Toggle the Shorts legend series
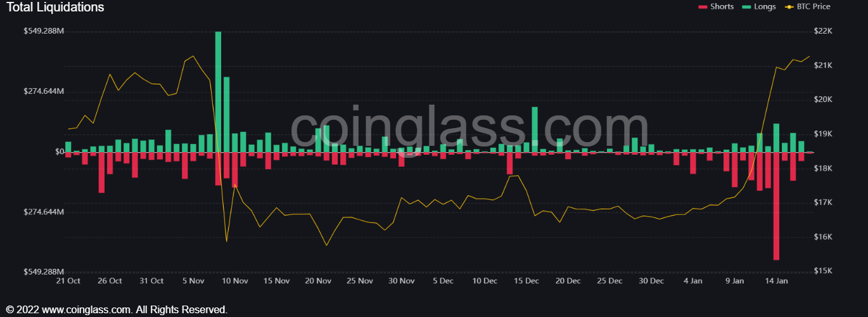Screen dimensions: 868x317 coord(715,6)
